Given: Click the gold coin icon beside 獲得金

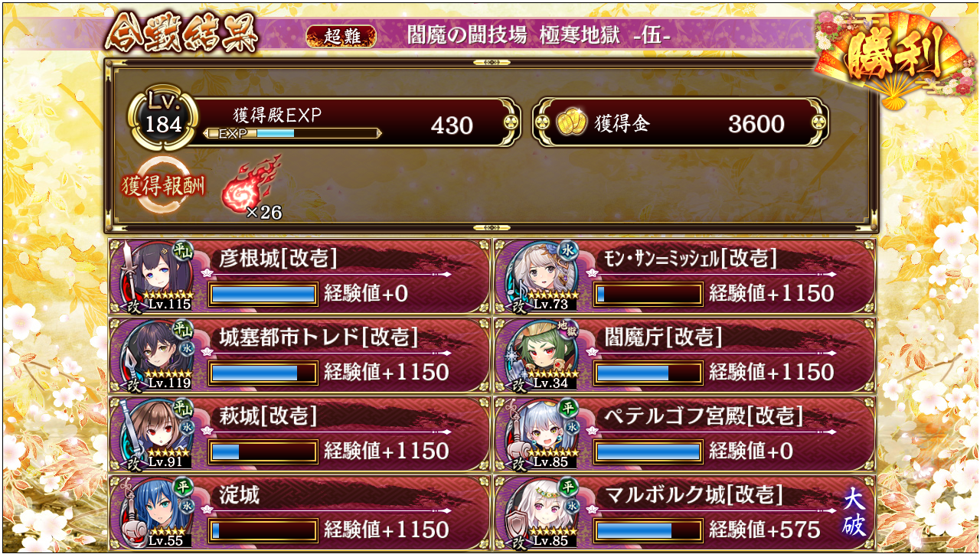Looking at the screenshot, I should coord(571,124).
